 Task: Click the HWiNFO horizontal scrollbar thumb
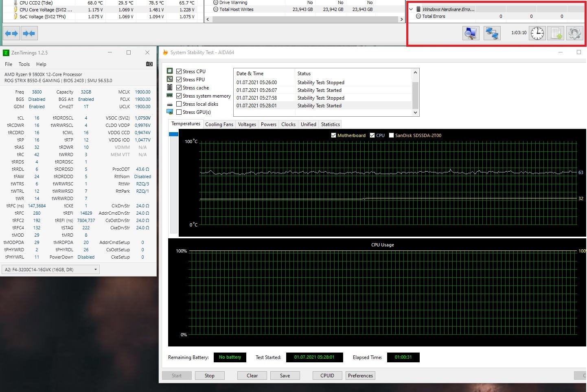pos(304,19)
